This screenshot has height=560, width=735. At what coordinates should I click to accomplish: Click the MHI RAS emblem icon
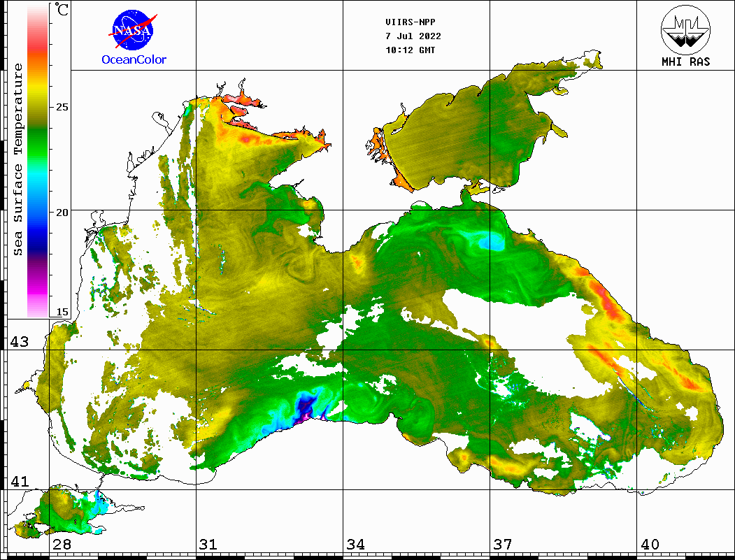pos(685,29)
